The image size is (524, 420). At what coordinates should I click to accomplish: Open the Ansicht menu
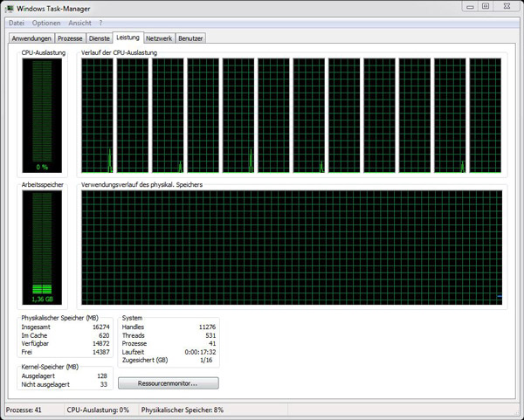(x=79, y=23)
